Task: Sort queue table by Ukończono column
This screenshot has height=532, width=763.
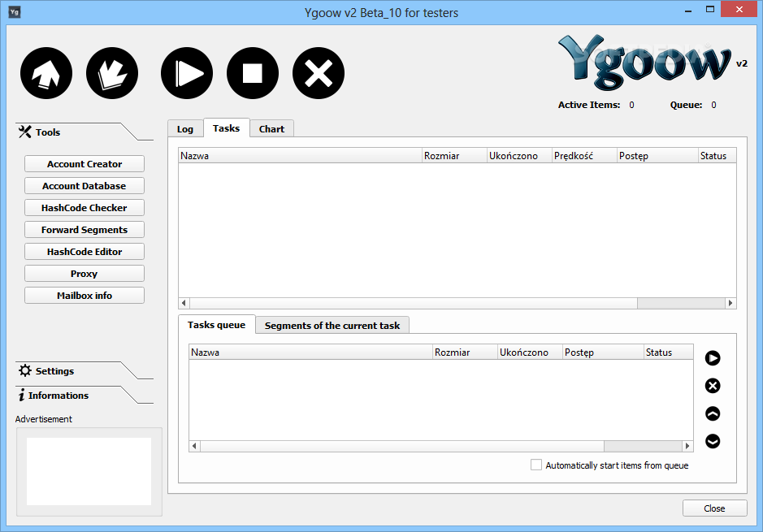Action: click(x=531, y=352)
